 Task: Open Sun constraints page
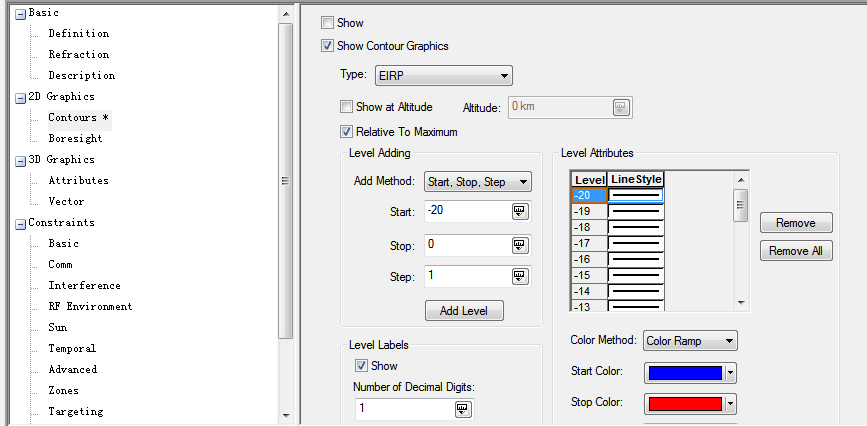(58, 328)
